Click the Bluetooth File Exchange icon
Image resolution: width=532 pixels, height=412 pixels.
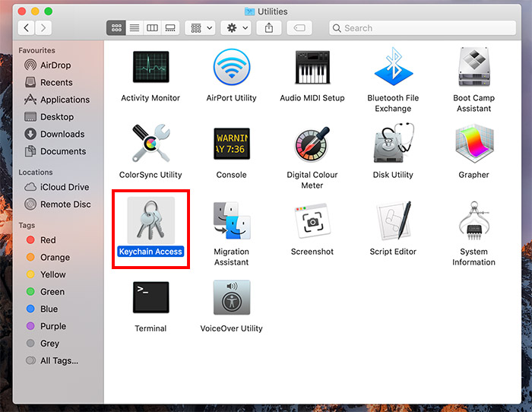(x=393, y=66)
